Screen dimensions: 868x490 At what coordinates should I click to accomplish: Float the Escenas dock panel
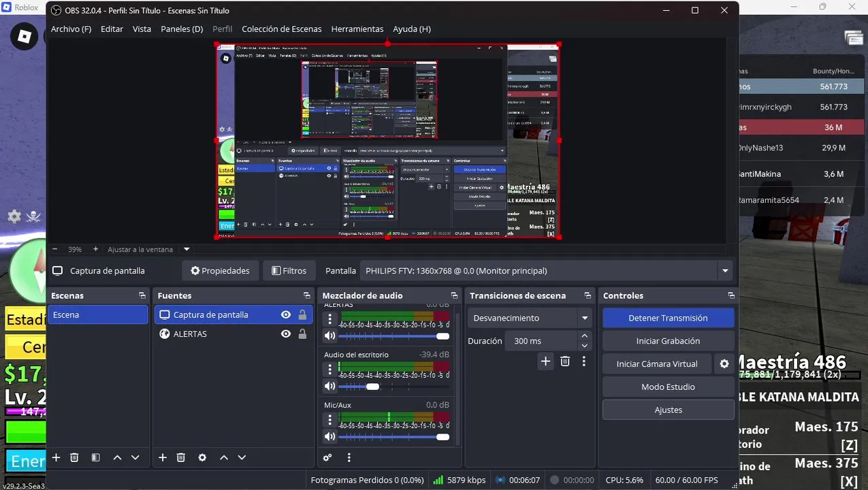tap(142, 295)
